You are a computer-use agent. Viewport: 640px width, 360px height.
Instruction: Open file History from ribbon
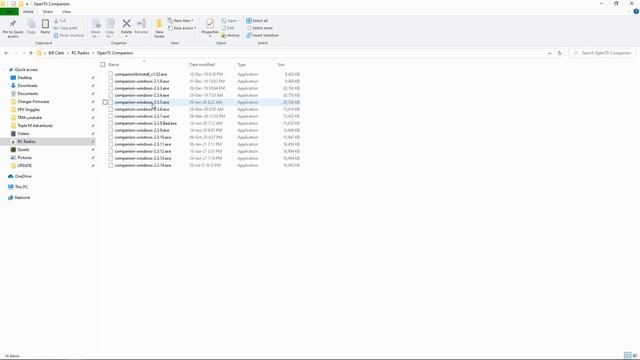pos(230,36)
